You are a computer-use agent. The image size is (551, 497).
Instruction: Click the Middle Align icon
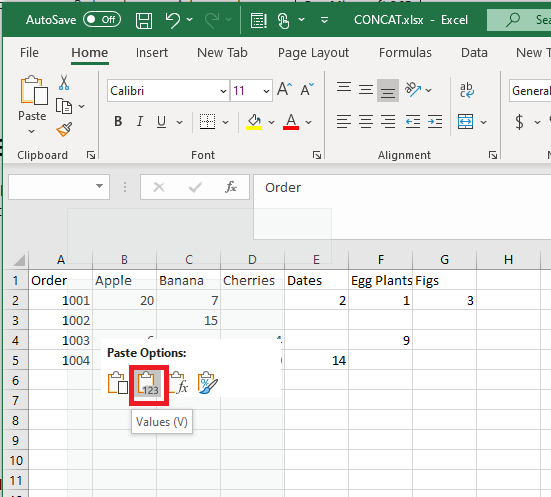click(x=366, y=90)
